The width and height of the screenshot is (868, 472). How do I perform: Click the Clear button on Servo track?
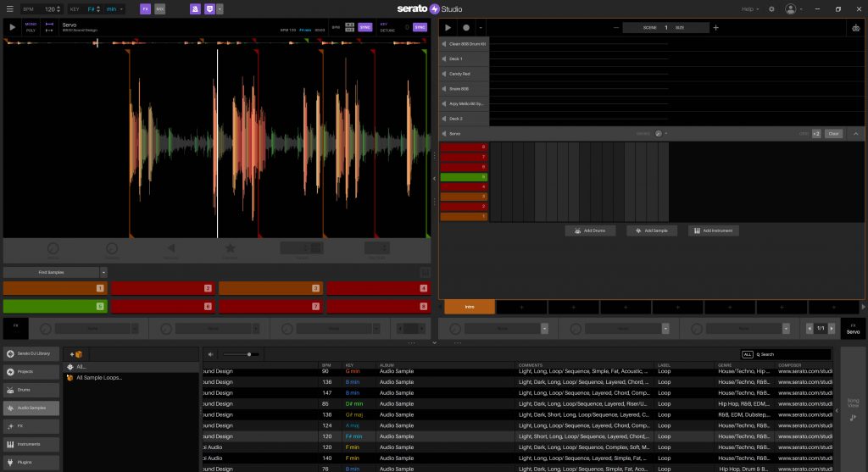pyautogui.click(x=833, y=133)
